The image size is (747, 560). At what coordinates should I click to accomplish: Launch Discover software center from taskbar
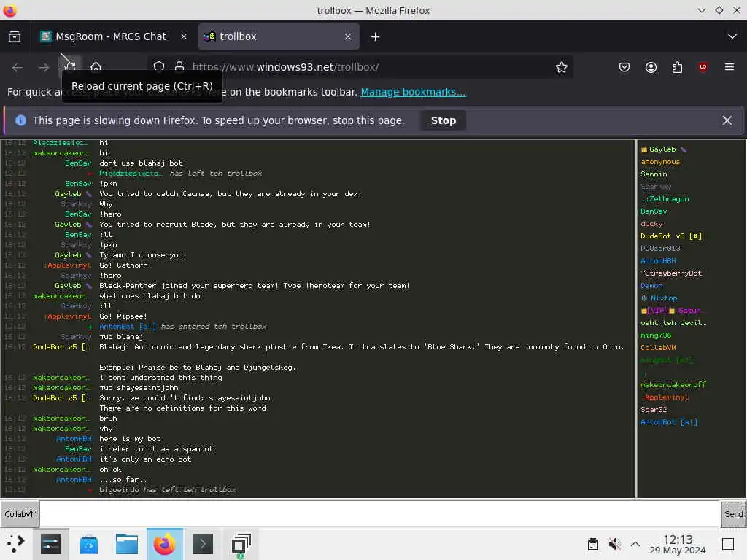[88, 544]
